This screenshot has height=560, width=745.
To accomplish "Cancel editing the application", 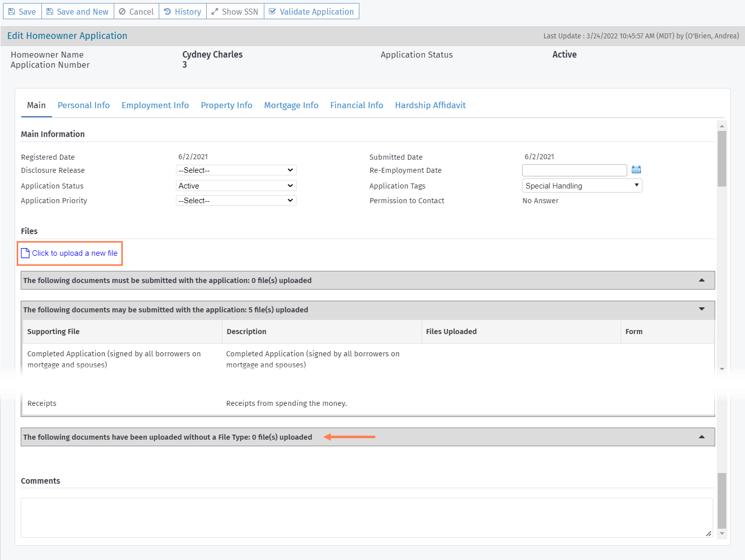I will (136, 12).
